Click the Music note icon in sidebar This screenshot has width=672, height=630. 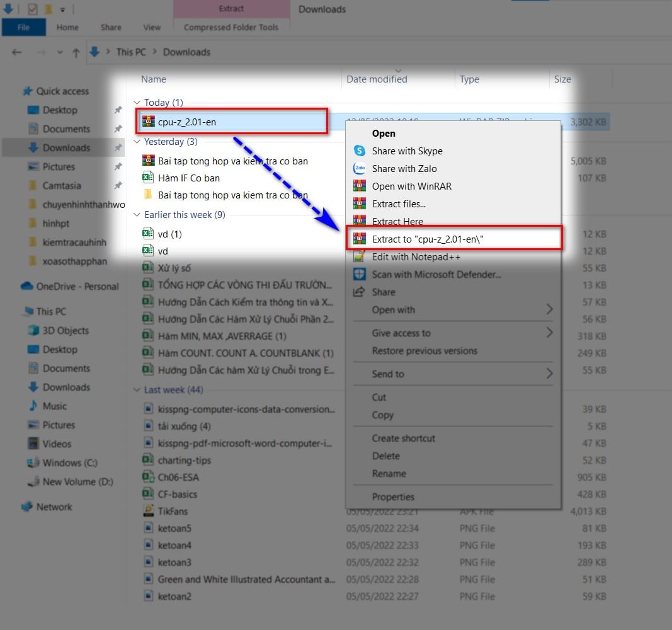(x=33, y=406)
